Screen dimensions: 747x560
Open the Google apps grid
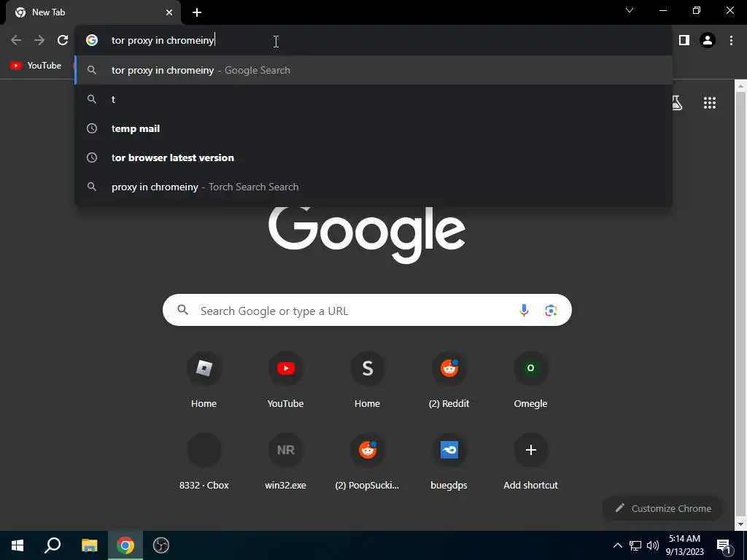(710, 103)
